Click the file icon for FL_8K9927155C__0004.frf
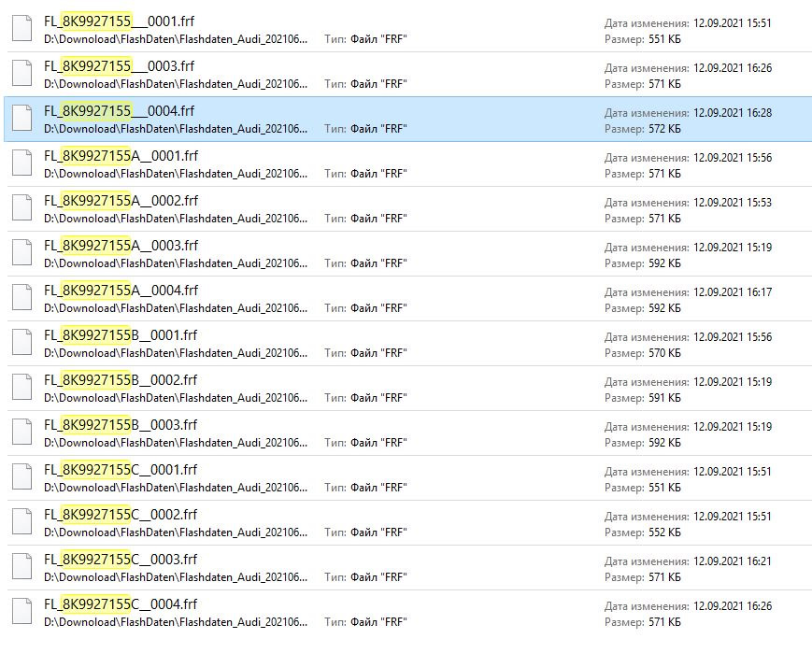The width and height of the screenshot is (812, 653). [22, 612]
